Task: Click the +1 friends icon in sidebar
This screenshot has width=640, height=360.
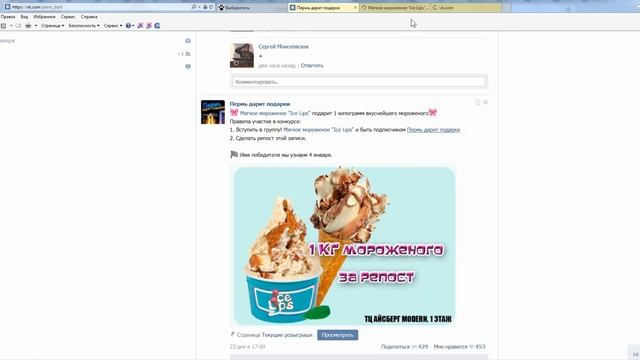Action: coord(184,54)
